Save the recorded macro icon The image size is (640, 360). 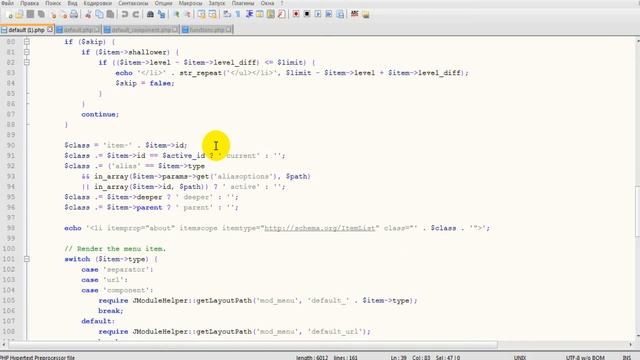pos(340,15)
